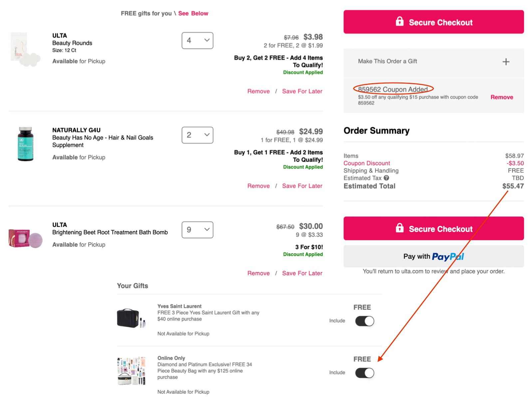Click the lock icon on top Secure Checkout

[x=399, y=22]
